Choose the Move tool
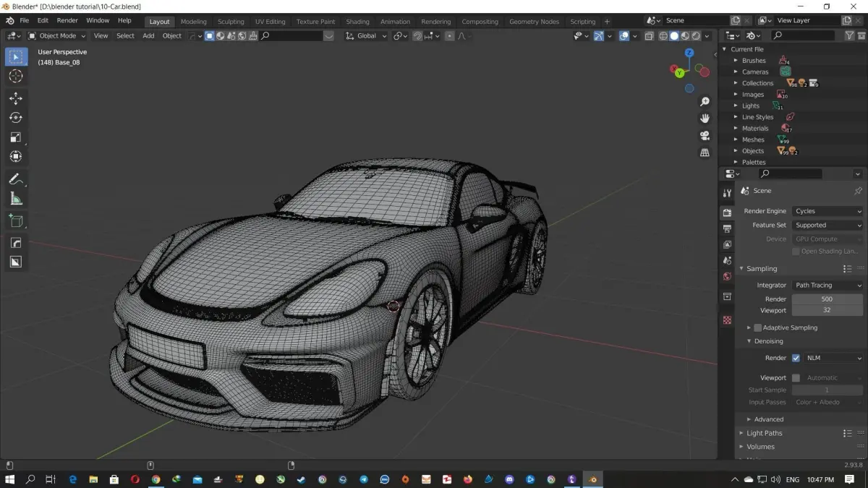868x488 pixels. pyautogui.click(x=16, y=98)
